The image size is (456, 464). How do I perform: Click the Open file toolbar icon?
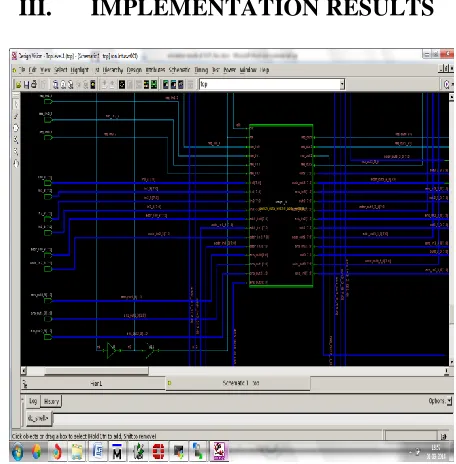point(18,85)
